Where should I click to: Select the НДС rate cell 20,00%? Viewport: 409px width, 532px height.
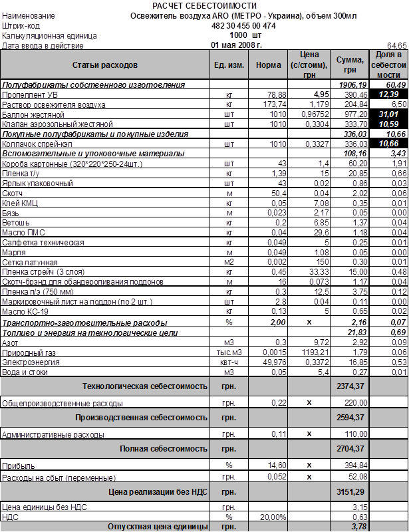pyautogui.click(x=268, y=517)
